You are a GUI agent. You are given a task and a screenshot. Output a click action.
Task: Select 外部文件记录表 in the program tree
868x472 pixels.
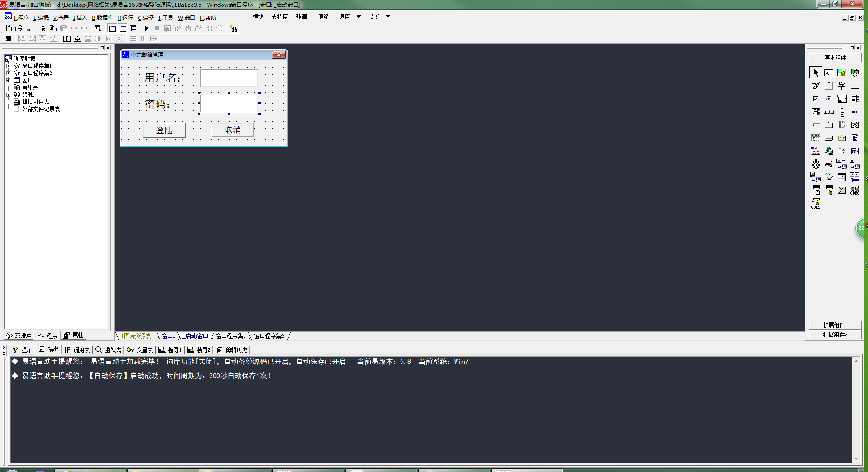(x=41, y=109)
